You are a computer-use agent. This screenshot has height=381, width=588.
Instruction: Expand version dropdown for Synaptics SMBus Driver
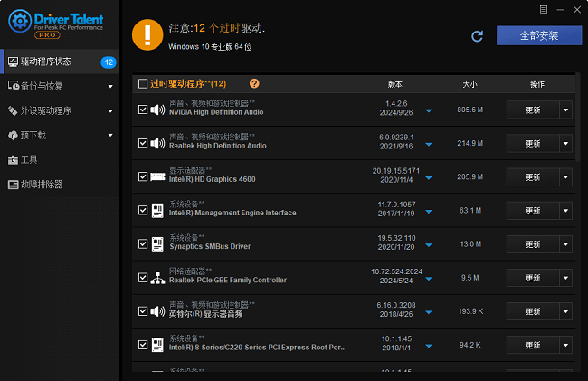pos(429,245)
